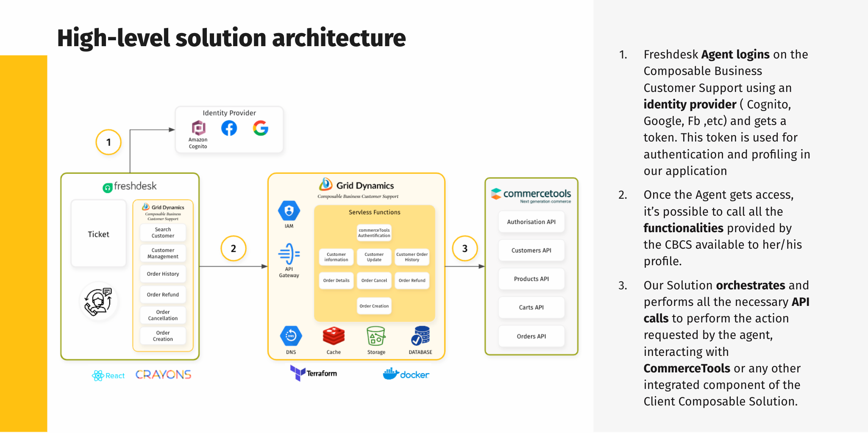Click the commercetools logo mark
This screenshot has width=868, height=433.
click(496, 194)
